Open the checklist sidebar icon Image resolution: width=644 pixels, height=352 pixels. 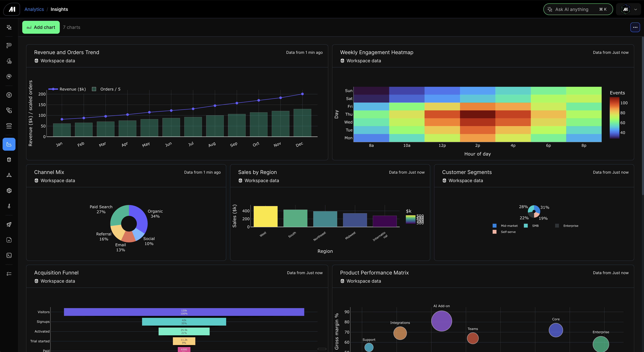click(9, 274)
